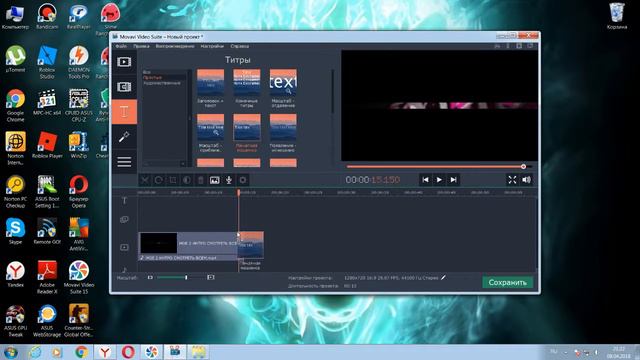Jump to next frame button
This screenshot has height=360, width=640.
click(453, 180)
